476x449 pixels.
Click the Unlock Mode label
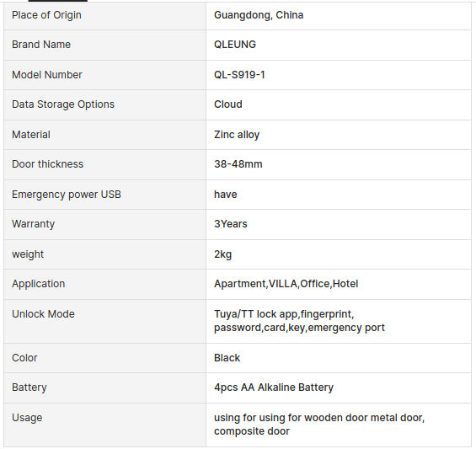point(43,314)
